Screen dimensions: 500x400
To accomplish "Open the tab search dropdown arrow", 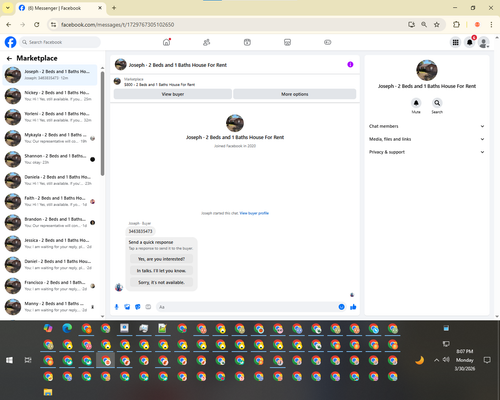I will click(8, 8).
